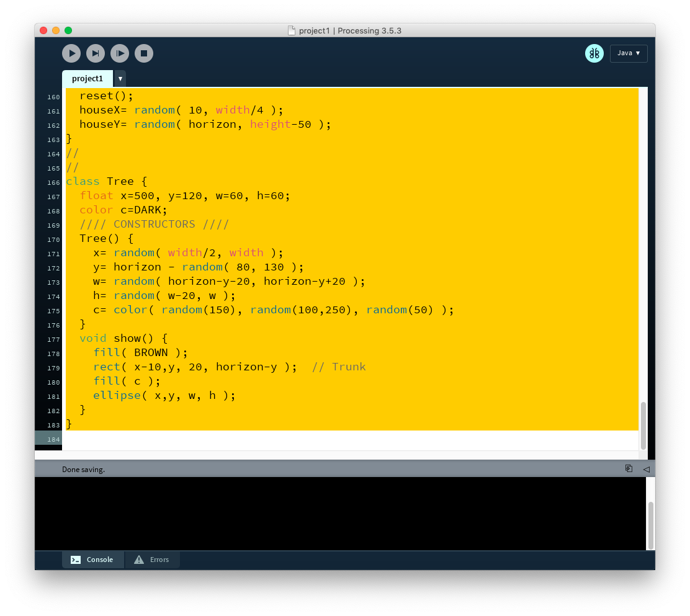Click the editor vertical scrollbar thumb
This screenshot has width=690, height=616.
pos(643,425)
